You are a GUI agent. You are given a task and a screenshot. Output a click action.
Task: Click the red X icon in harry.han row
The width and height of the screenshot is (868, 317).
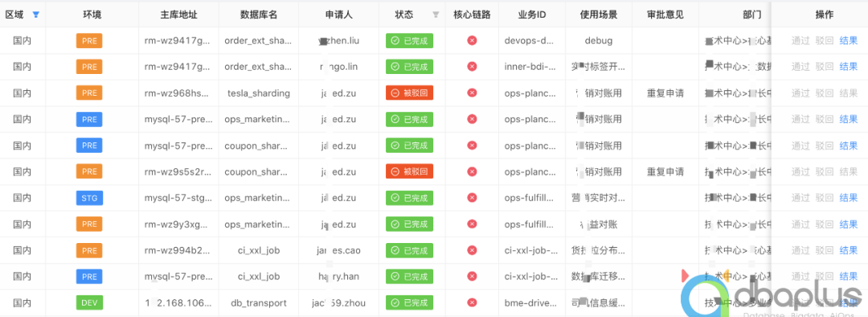pyautogui.click(x=472, y=277)
